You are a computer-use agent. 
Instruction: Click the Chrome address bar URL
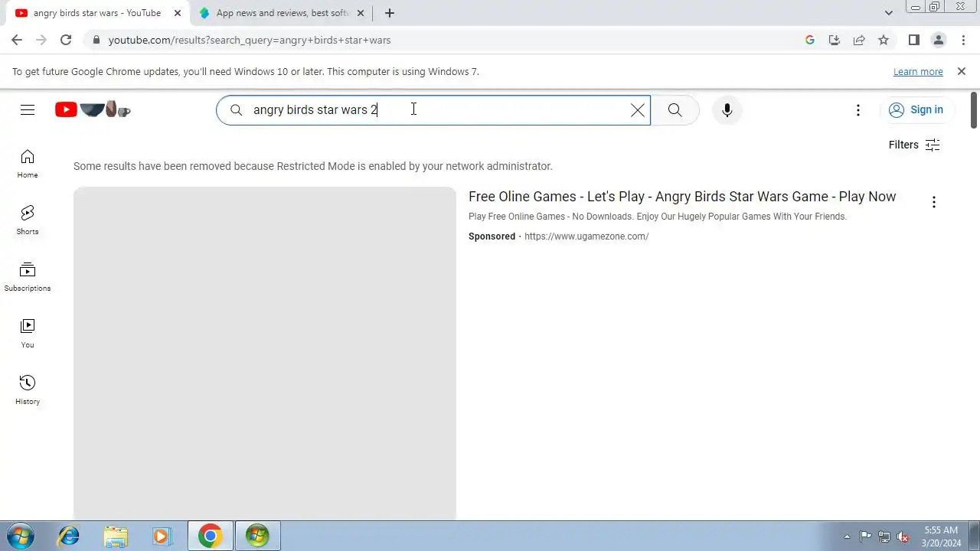(x=250, y=40)
